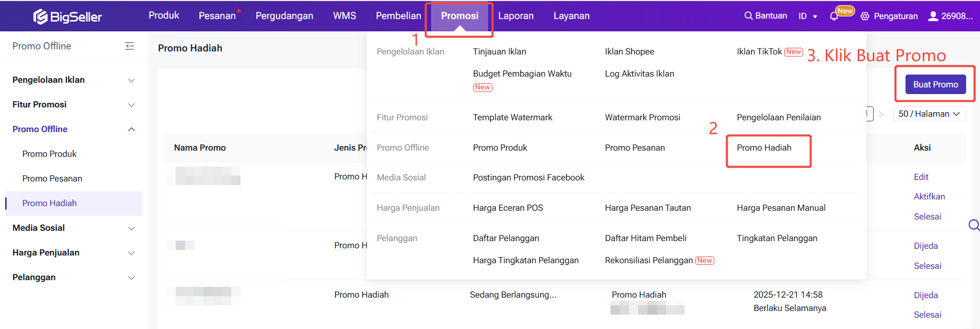980x329 pixels.
Task: Click the user account avatar icon
Action: pyautogui.click(x=933, y=16)
